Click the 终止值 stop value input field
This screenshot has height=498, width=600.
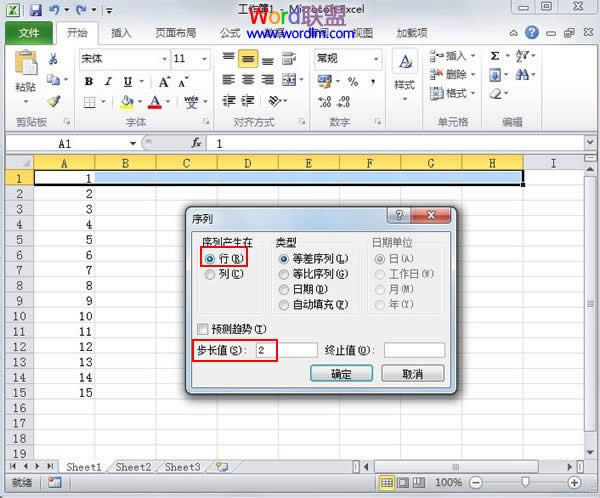pos(414,350)
